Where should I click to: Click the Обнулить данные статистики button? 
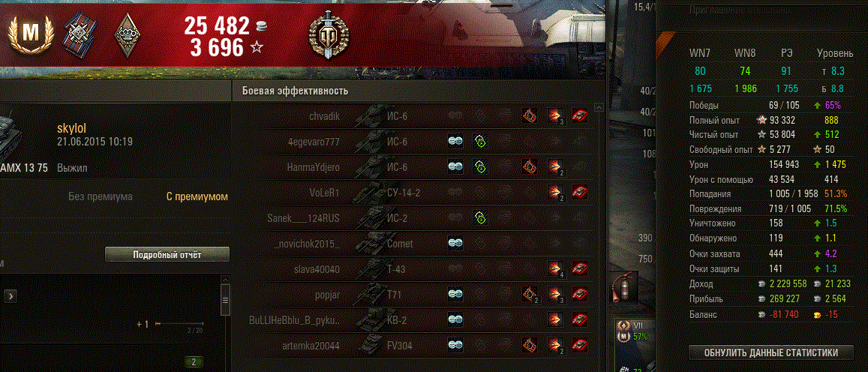click(x=771, y=352)
